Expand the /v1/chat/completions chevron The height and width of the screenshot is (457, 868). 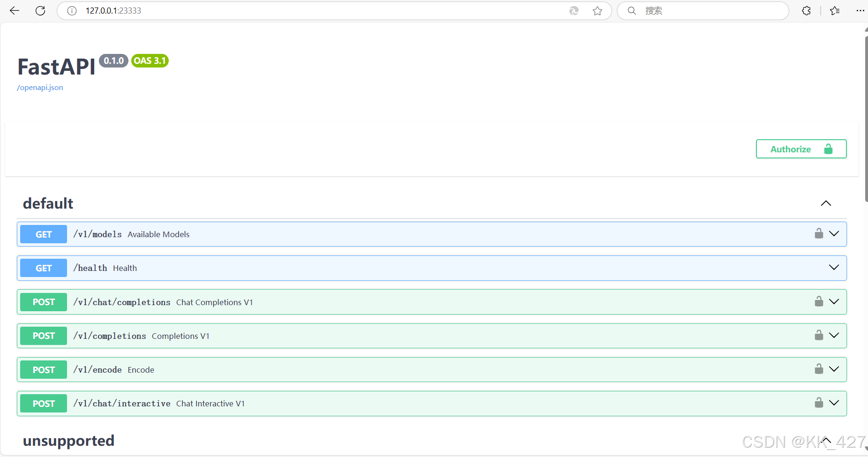(x=834, y=301)
